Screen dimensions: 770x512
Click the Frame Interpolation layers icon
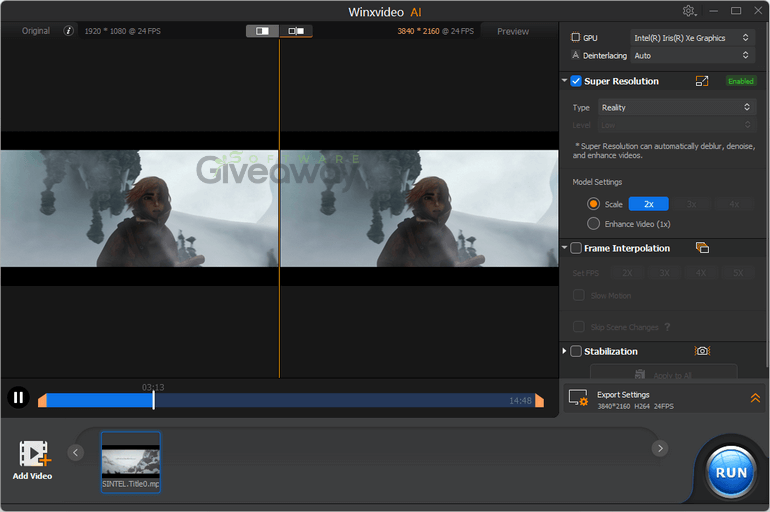click(x=702, y=248)
